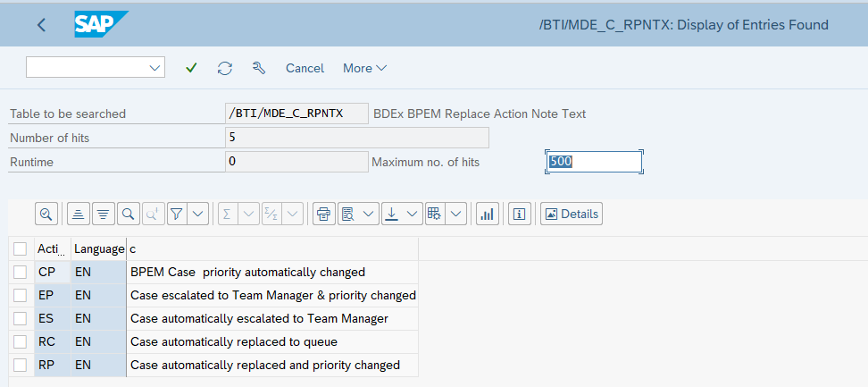Open the wrench settings icon
The width and height of the screenshot is (868, 387).
[x=258, y=68]
